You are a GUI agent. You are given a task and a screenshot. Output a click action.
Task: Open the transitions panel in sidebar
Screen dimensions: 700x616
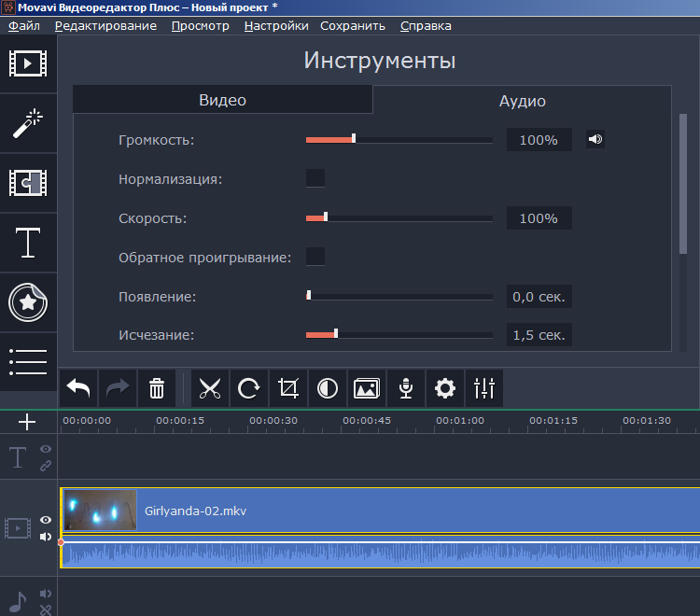pyautogui.click(x=27, y=182)
